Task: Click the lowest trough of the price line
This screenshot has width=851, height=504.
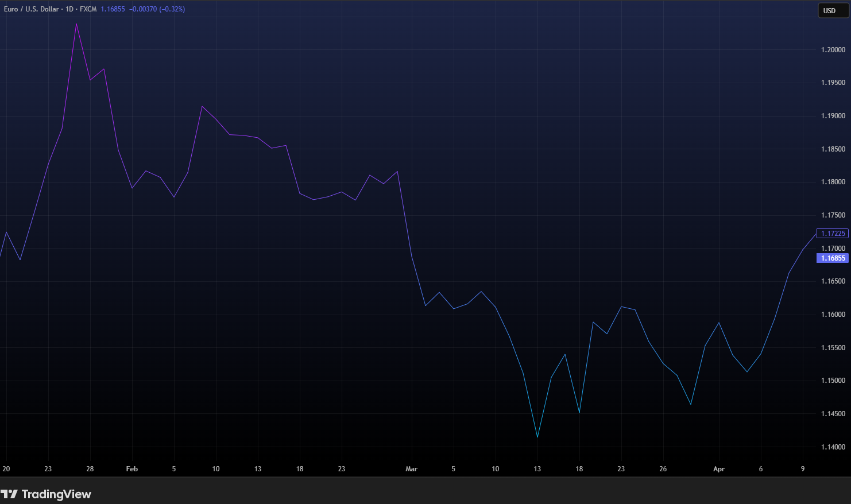Action: point(537,437)
